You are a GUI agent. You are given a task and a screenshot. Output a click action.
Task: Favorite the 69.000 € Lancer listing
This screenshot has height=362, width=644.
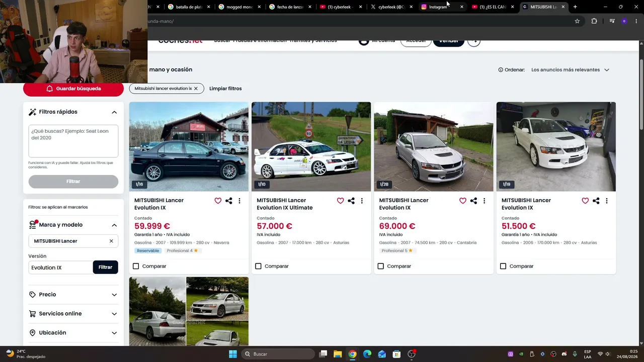[463, 201]
